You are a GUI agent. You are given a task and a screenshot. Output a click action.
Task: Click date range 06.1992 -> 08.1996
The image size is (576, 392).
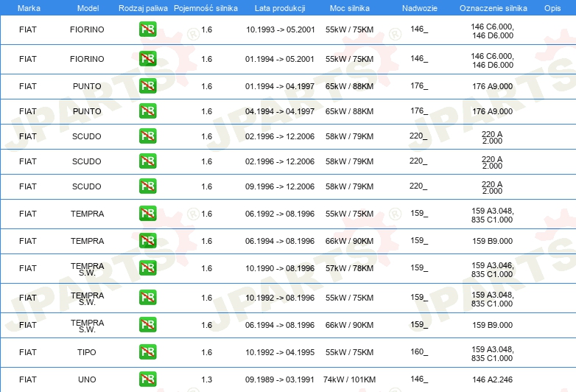(280, 214)
